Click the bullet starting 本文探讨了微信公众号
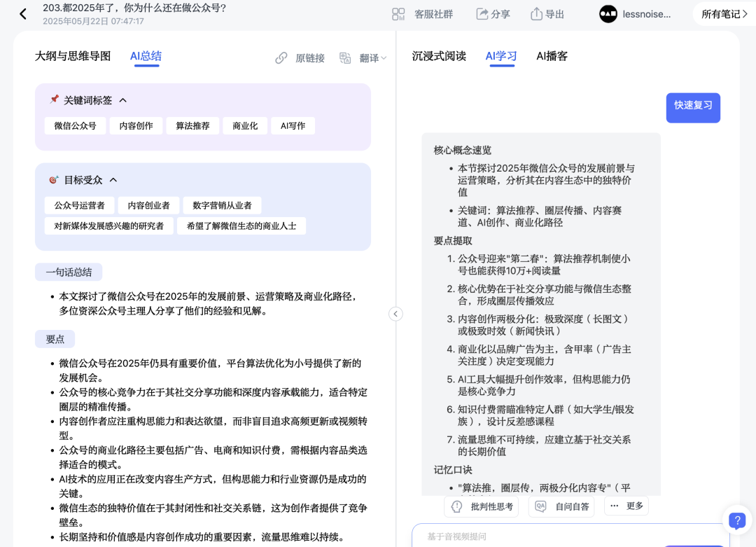This screenshot has height=547, width=756. (x=209, y=303)
